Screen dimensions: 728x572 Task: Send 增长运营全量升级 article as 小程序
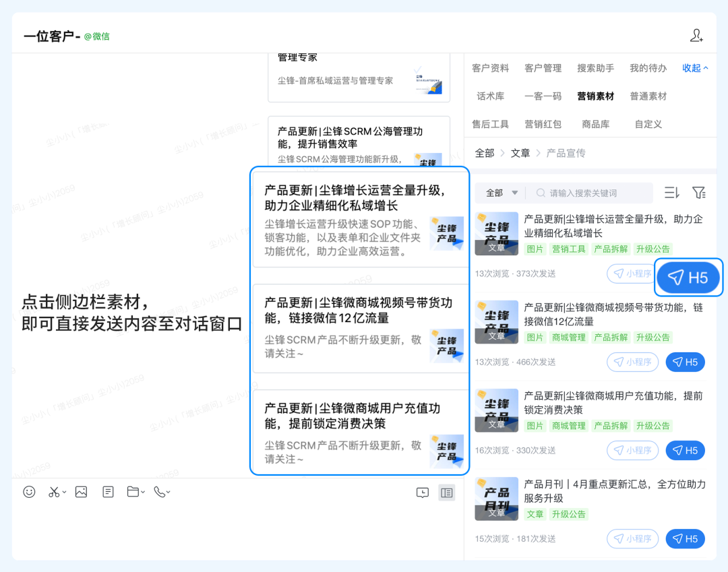tap(632, 274)
